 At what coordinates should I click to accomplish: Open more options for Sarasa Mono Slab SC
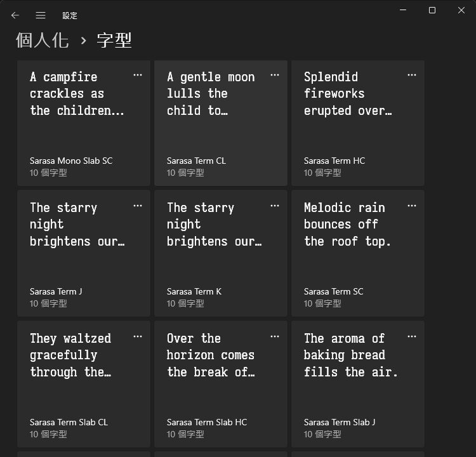pyautogui.click(x=138, y=75)
